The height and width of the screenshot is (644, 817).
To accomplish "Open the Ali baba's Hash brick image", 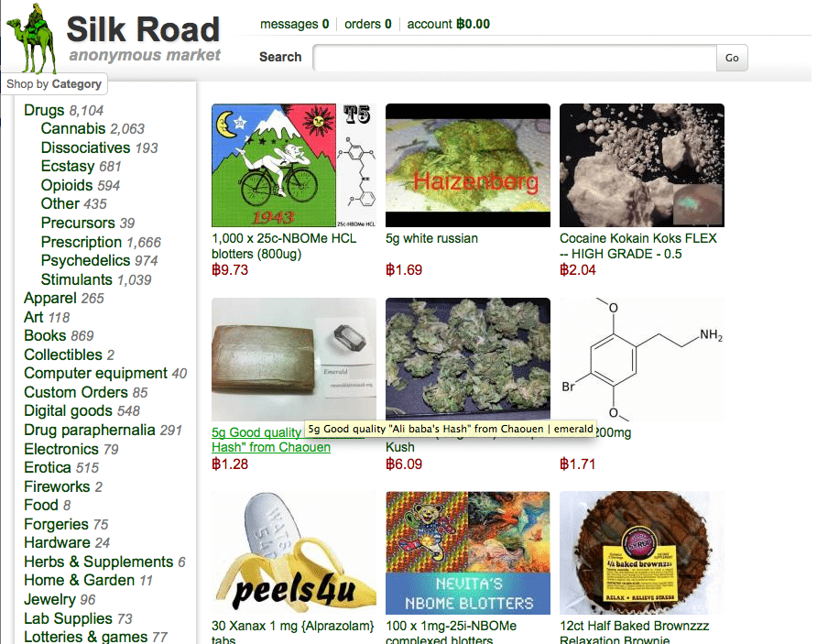I will 294,359.
